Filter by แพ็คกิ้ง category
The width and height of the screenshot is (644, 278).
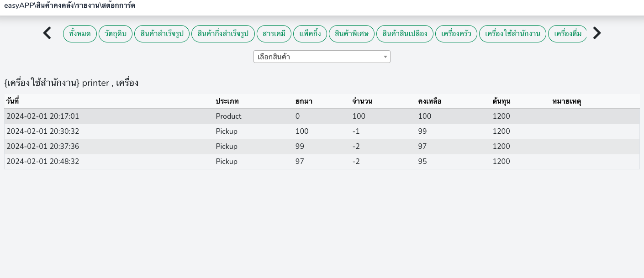pyautogui.click(x=310, y=34)
